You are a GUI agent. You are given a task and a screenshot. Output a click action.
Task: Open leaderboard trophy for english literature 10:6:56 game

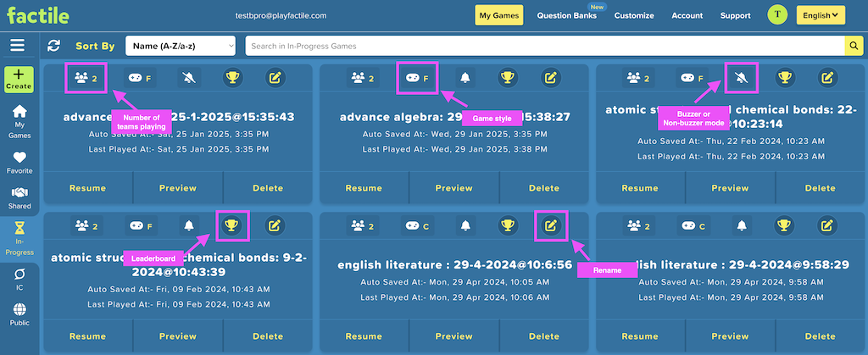[509, 225]
